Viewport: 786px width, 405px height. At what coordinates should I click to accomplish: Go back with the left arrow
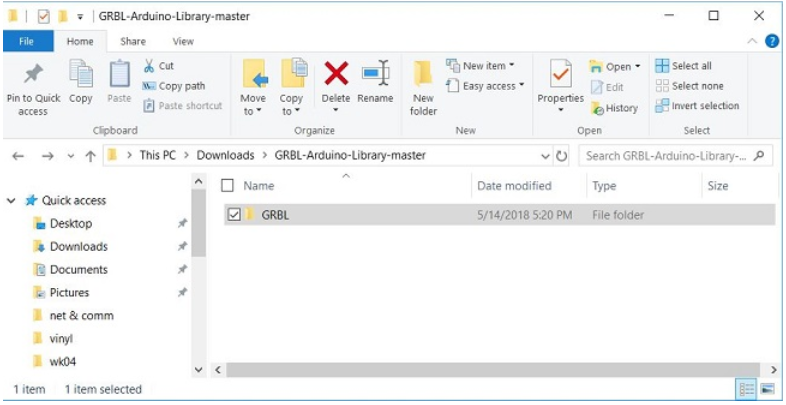coord(18,156)
